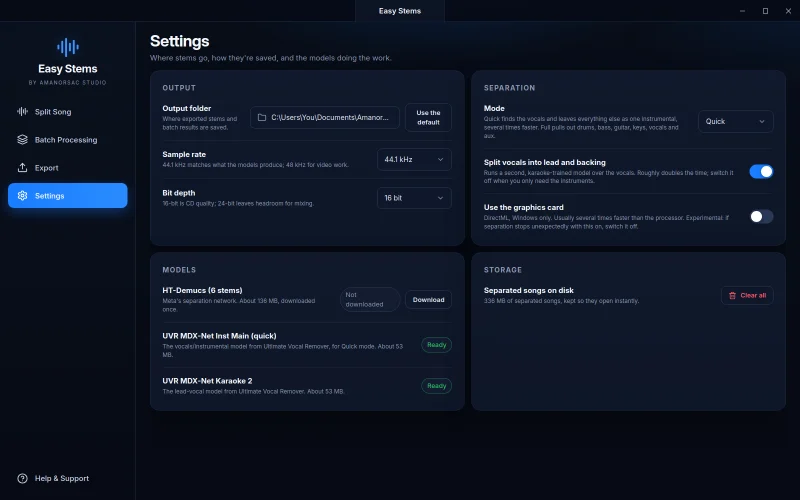
Task: Click the STORAGE section header
Action: tap(503, 269)
